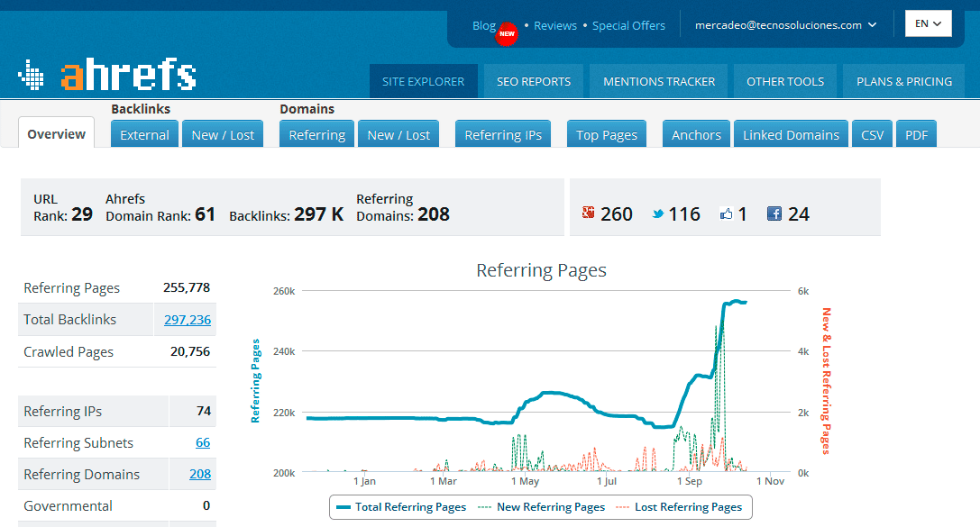This screenshot has width=980, height=527.
Task: Open the External backlinks tab
Action: click(144, 135)
